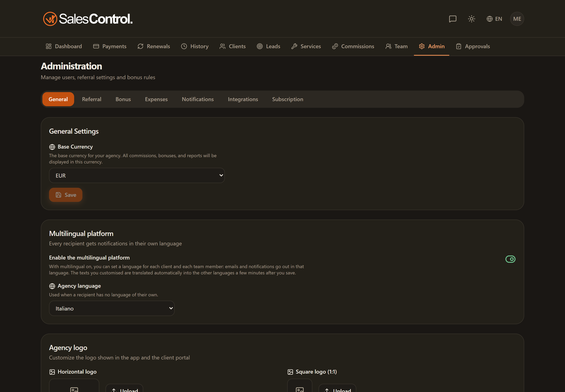Navigate to Clients
This screenshot has width=565, height=392.
(232, 46)
